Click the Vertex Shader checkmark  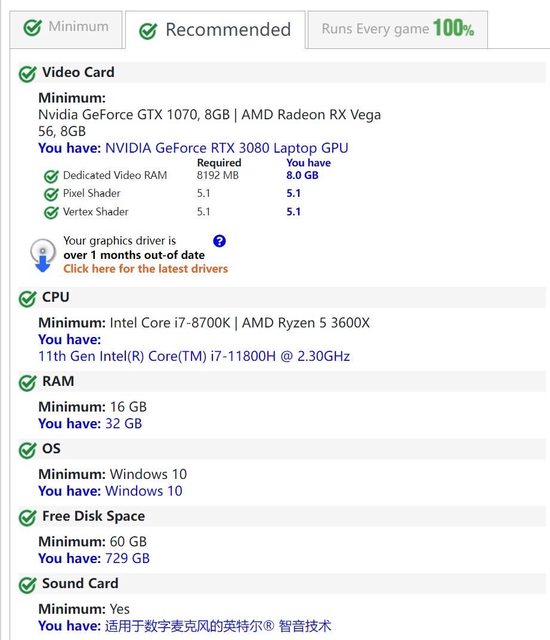click(51, 213)
